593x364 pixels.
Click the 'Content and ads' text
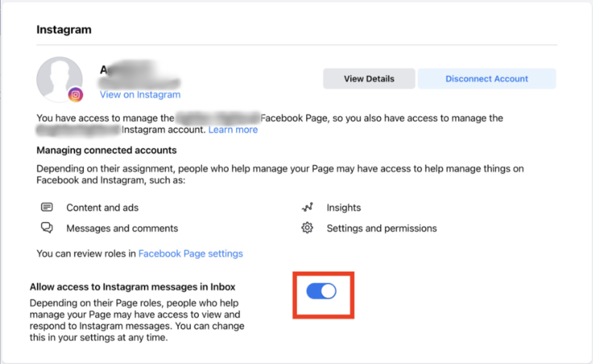[x=103, y=208]
